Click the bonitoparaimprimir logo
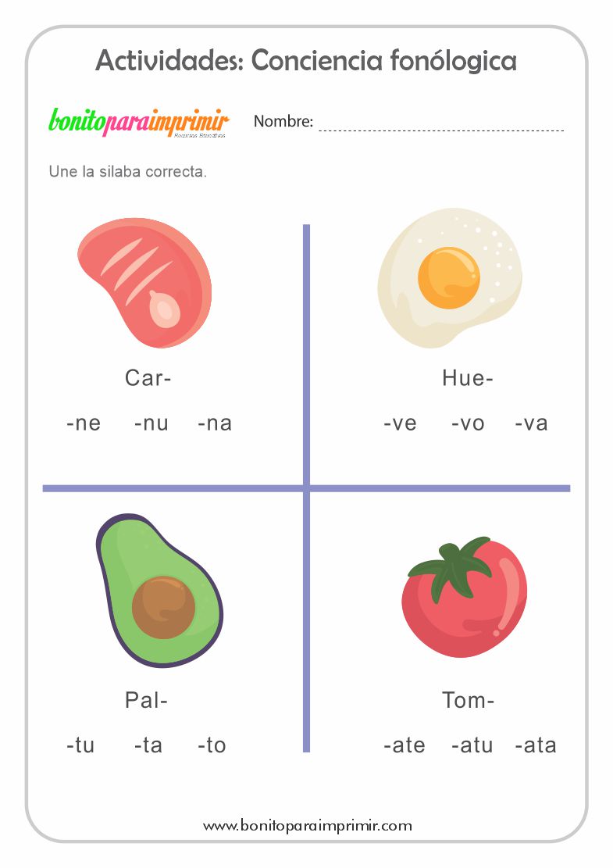Image resolution: width=613 pixels, height=868 pixels. pyautogui.click(x=139, y=123)
